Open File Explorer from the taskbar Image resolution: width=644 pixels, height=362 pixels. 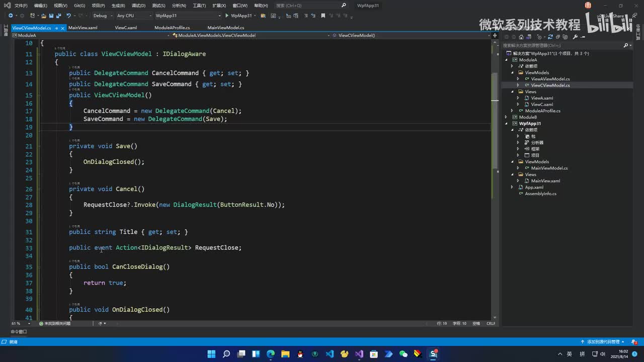coord(285,354)
